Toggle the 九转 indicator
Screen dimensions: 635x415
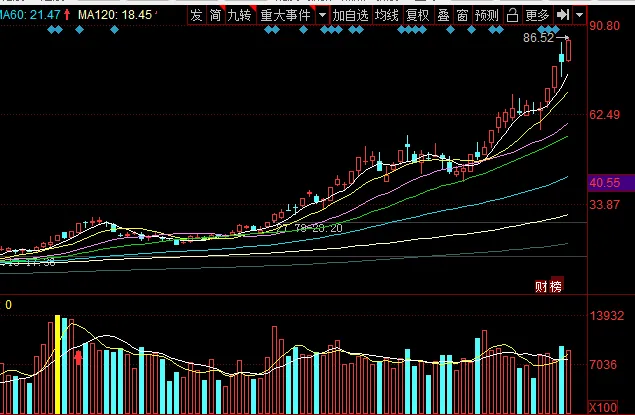pos(239,15)
